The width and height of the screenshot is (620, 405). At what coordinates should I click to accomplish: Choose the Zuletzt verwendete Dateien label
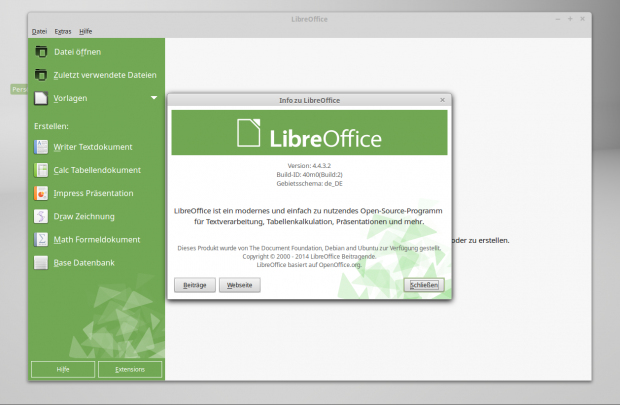click(x=105, y=75)
